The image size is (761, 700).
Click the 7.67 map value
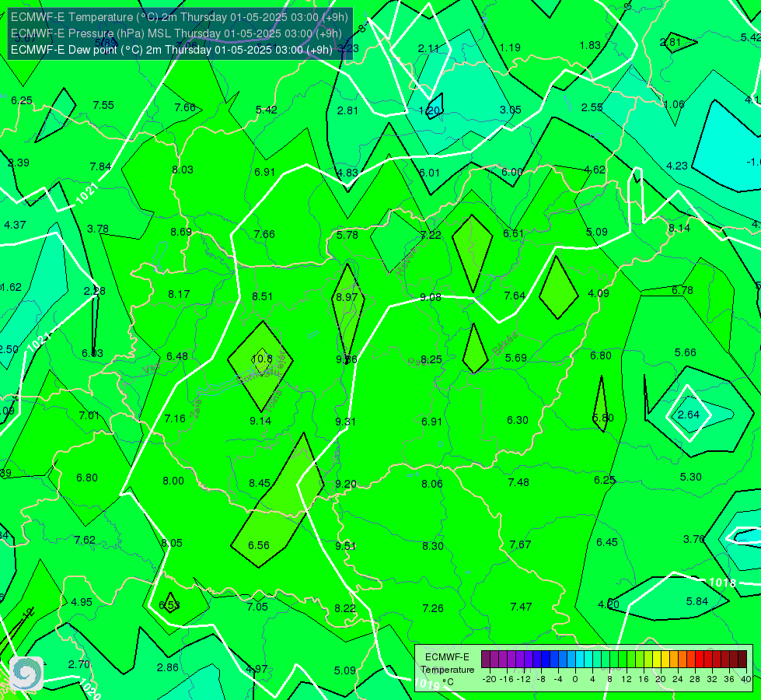tap(520, 544)
